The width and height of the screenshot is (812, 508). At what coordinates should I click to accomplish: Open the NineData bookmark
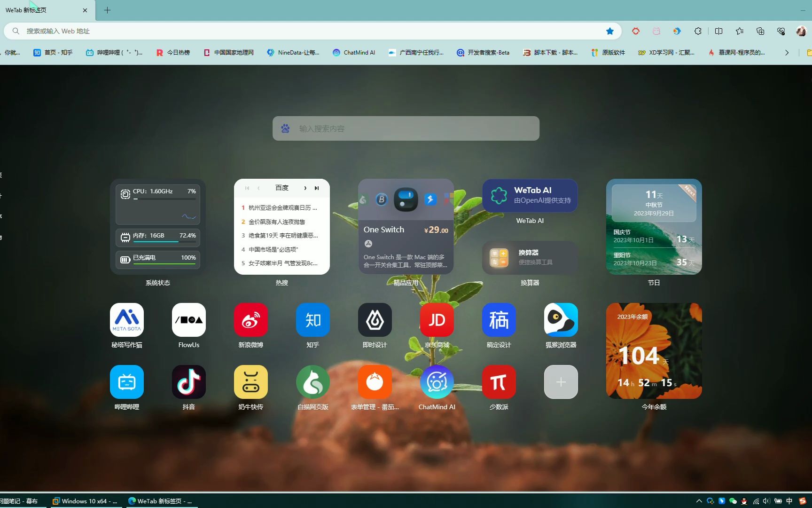293,53
